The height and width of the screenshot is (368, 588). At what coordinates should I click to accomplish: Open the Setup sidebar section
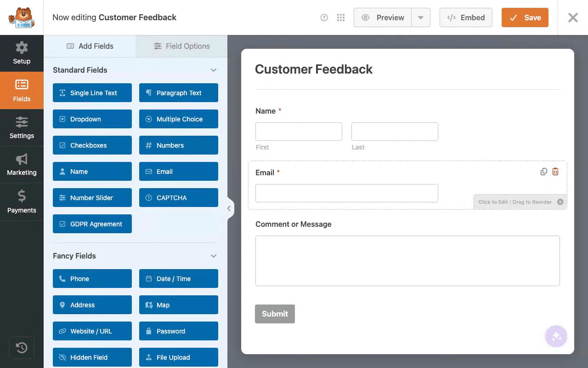click(22, 53)
